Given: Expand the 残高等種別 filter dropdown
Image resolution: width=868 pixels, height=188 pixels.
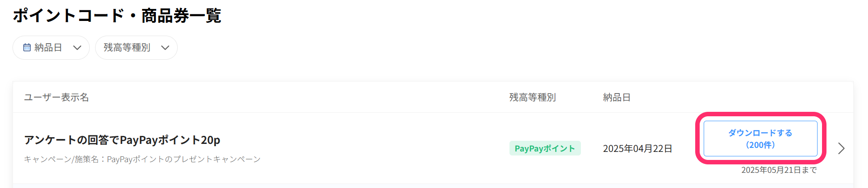Looking at the screenshot, I should pyautogui.click(x=136, y=48).
